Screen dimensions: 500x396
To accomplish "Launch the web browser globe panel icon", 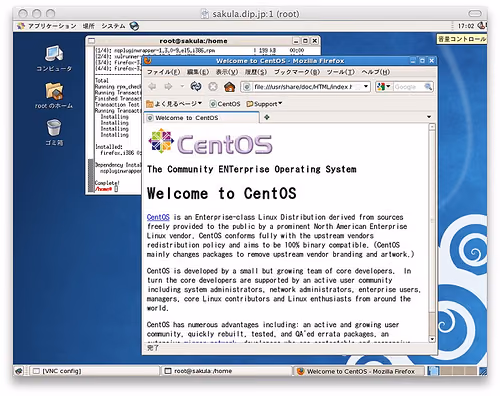I will click(x=134, y=26).
